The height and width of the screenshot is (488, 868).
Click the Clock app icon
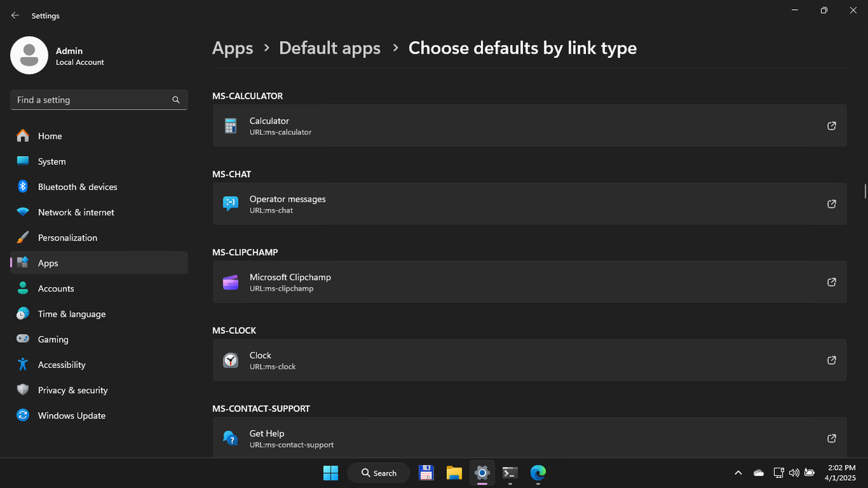pyautogui.click(x=231, y=360)
